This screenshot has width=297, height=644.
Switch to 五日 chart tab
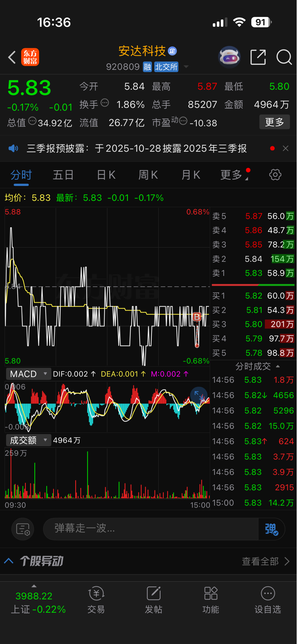63,175
